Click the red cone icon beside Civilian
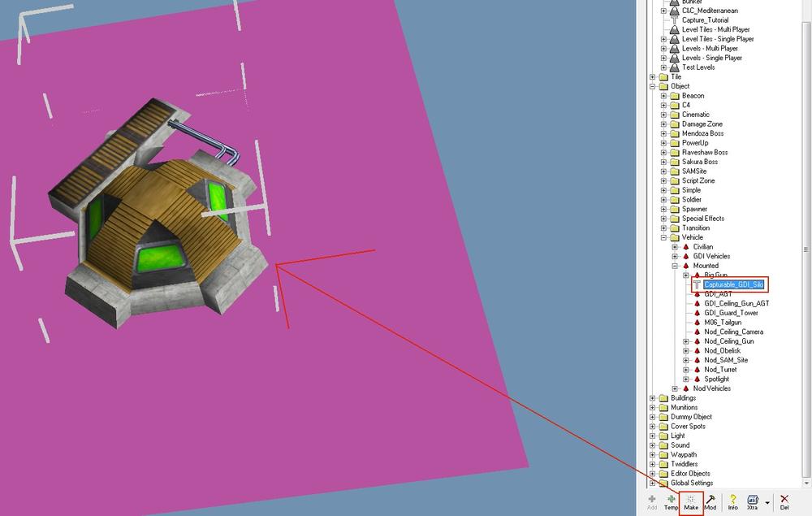The height and width of the screenshot is (516, 812). (x=686, y=247)
